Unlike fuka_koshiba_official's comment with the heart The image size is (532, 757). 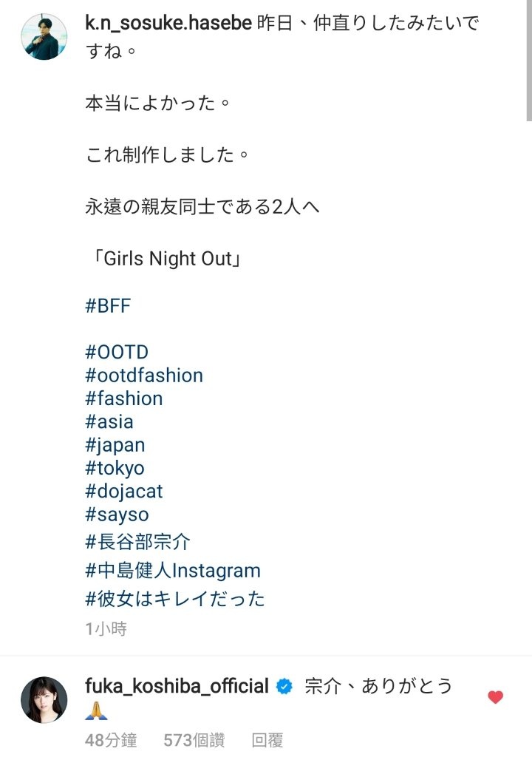click(x=495, y=696)
